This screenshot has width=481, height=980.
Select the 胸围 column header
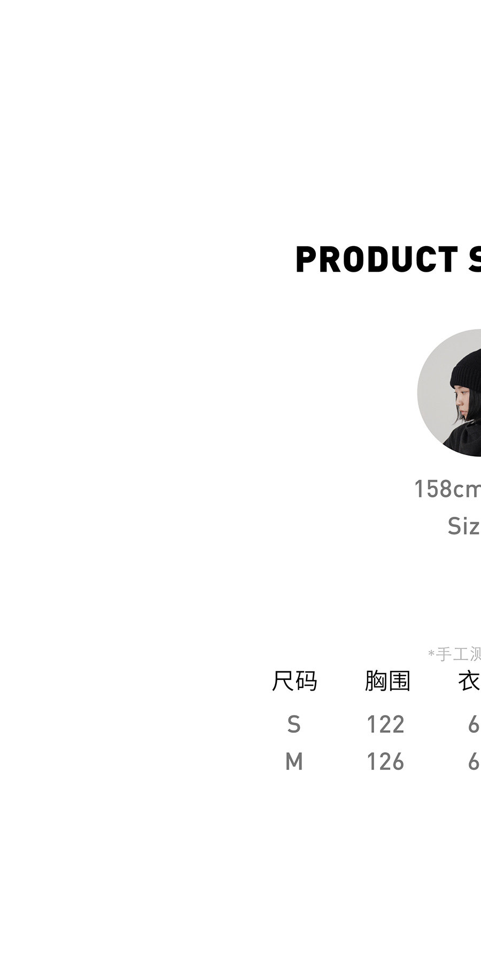coord(387,681)
